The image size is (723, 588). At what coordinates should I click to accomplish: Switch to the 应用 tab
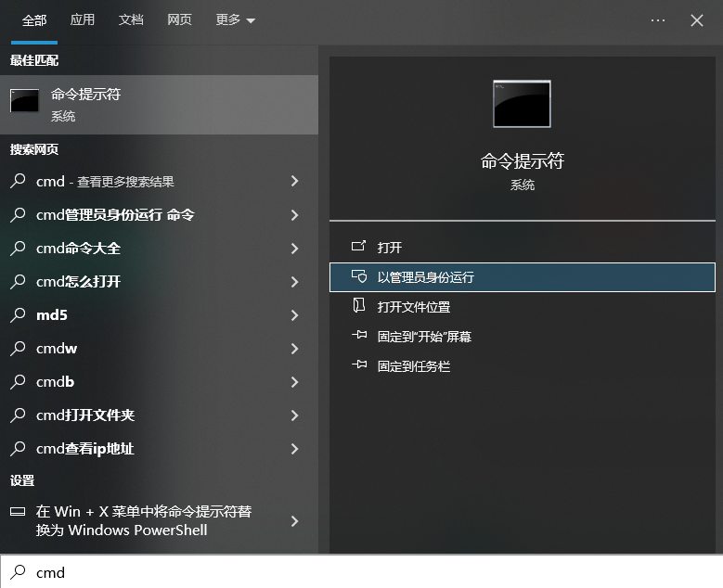(x=83, y=19)
